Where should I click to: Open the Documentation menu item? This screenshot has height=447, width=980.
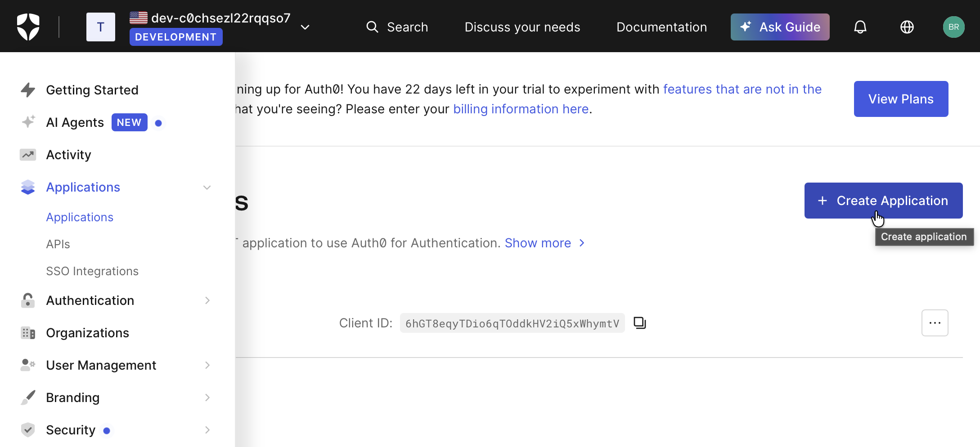[x=661, y=27]
